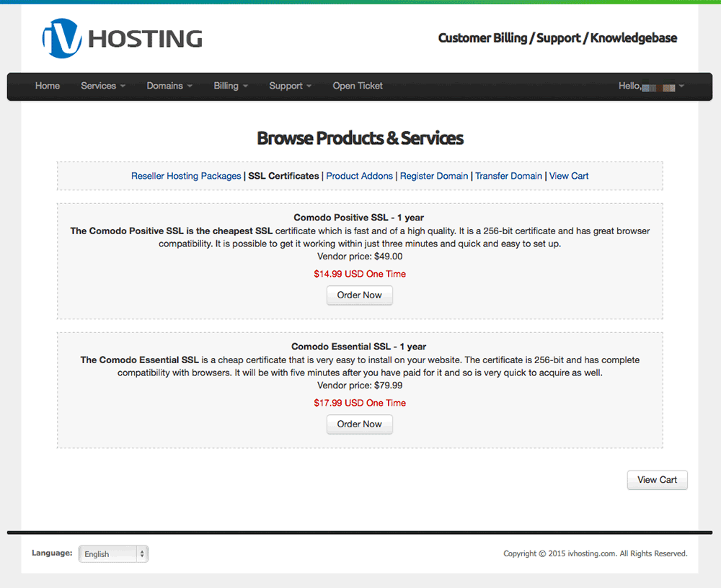Screen dimensions: 721x588
Task: Click the Browse Products & Services heading
Action: (x=360, y=138)
